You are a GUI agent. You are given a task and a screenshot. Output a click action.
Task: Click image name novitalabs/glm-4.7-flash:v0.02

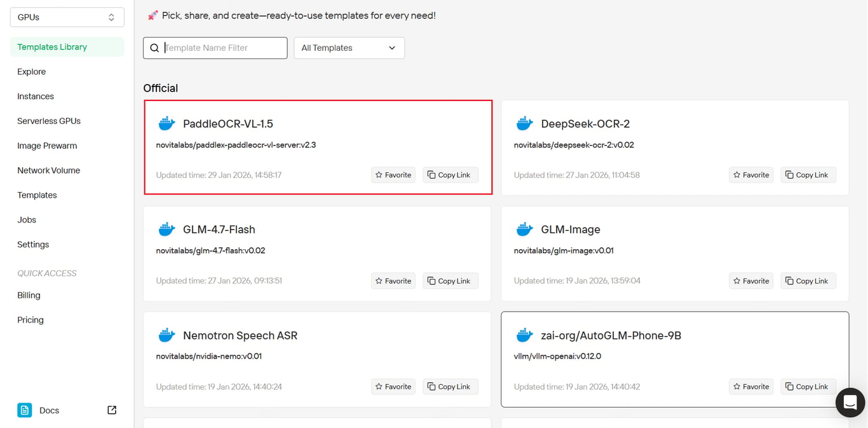point(210,251)
